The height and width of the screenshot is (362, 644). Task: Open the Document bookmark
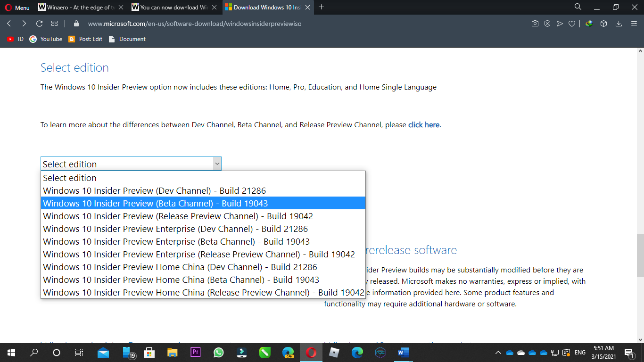coord(127,39)
